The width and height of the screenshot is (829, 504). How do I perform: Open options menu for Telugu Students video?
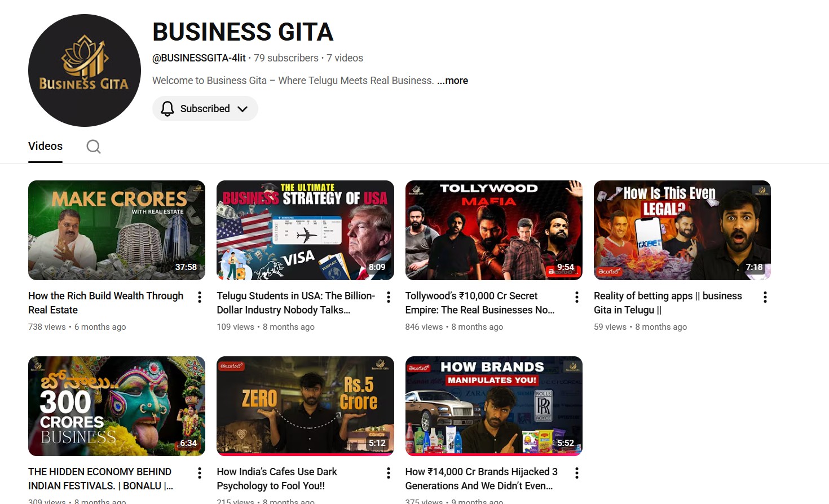click(x=388, y=297)
